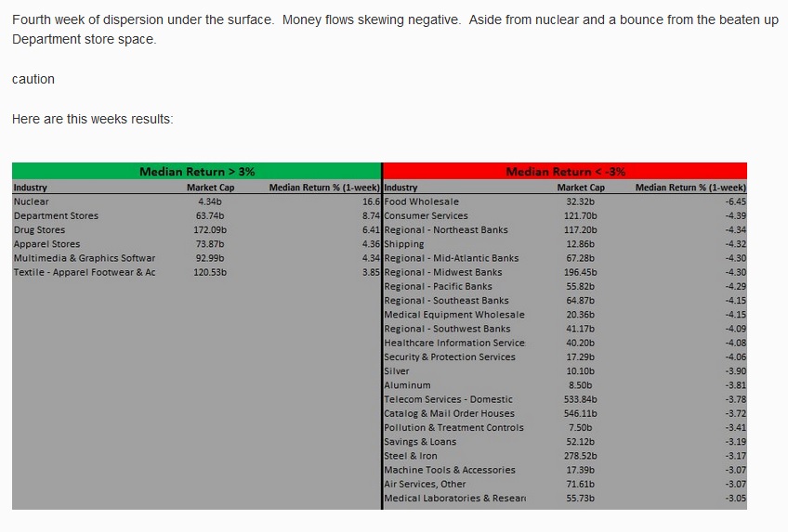Click the 'Savings & Loans' label
The height and width of the screenshot is (532, 788).
420,441
